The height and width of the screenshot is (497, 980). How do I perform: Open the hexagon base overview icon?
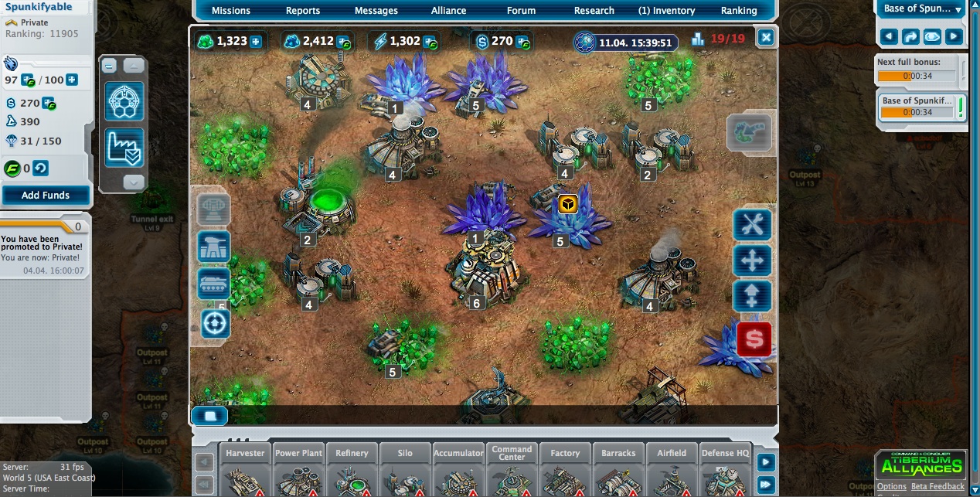[x=124, y=102]
